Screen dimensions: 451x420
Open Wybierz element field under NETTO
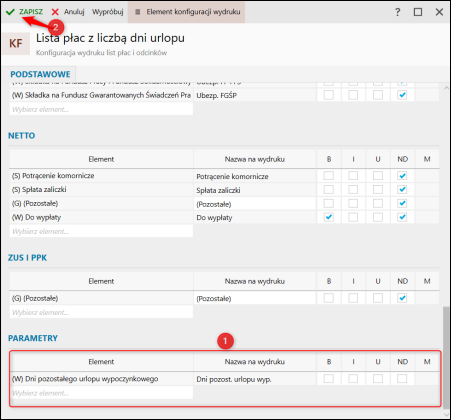[101, 231]
